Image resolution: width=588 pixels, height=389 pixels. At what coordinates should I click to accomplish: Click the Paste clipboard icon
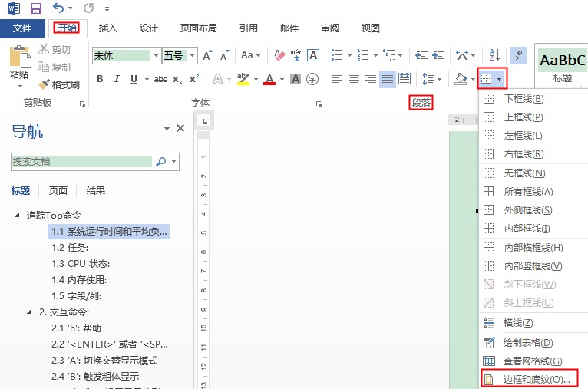click(19, 57)
